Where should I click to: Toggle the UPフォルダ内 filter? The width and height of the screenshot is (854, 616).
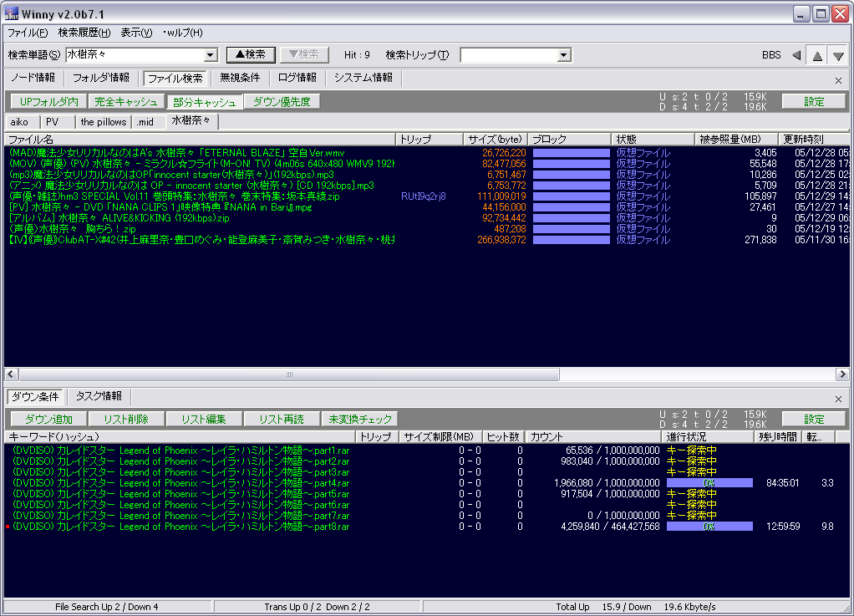tap(48, 102)
